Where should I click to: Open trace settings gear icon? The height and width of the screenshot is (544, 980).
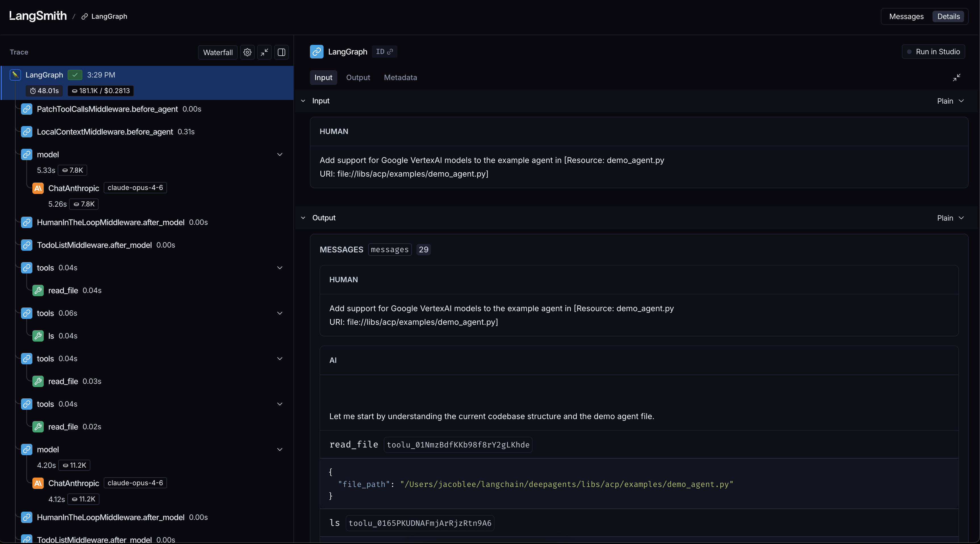point(247,52)
